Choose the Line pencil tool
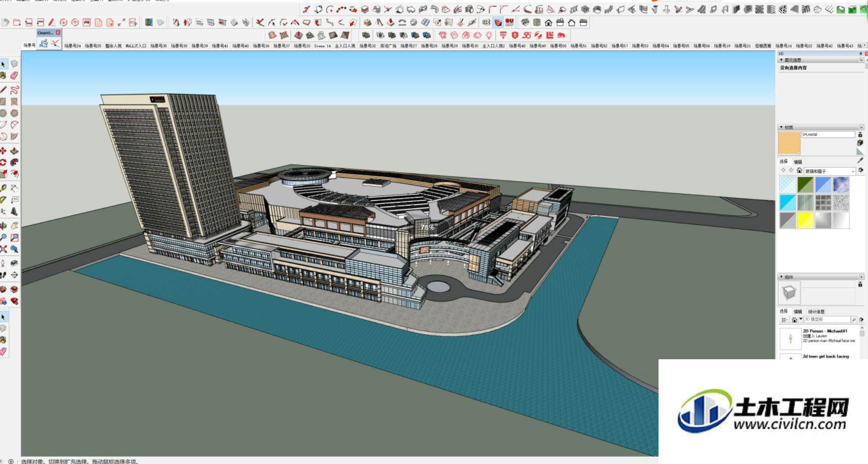The height and width of the screenshot is (464, 868). [3, 89]
